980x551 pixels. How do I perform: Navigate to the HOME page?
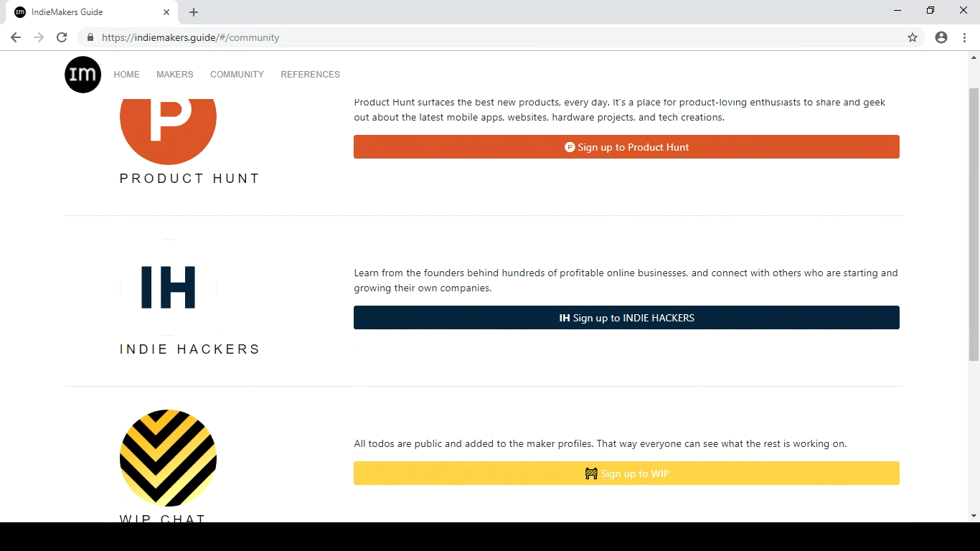click(127, 75)
